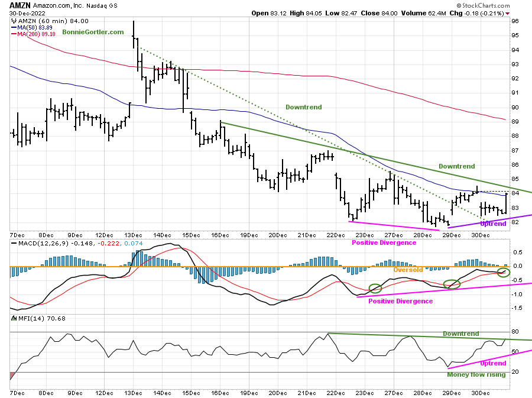Click the red MA(200) line swatch in the legend
532x398 pixels.
14,34
